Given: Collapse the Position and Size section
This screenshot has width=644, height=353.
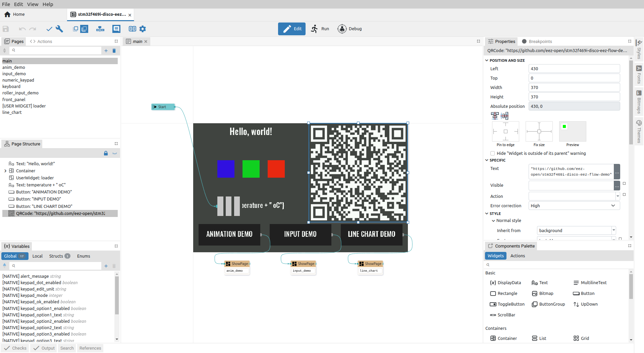Looking at the screenshot, I should click(487, 60).
